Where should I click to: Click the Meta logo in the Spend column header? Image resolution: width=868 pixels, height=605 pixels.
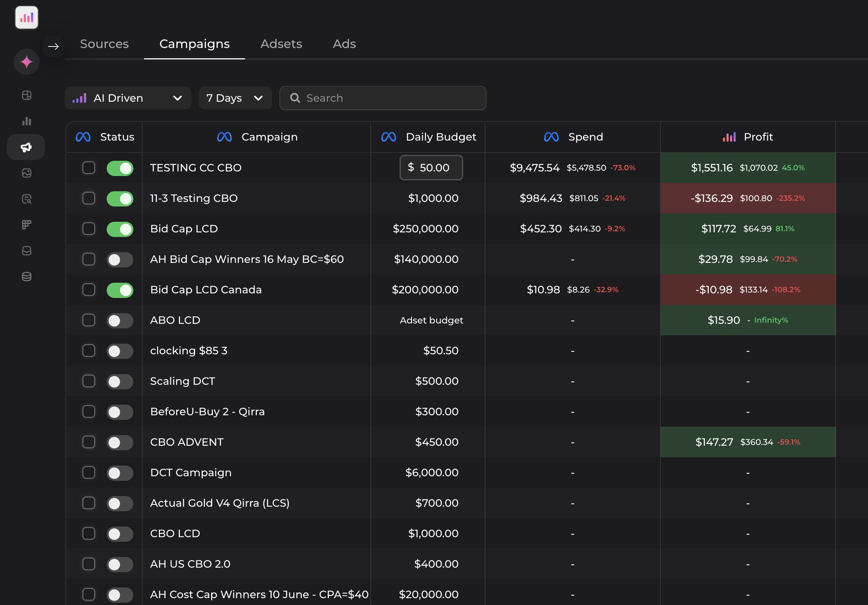[x=551, y=137]
